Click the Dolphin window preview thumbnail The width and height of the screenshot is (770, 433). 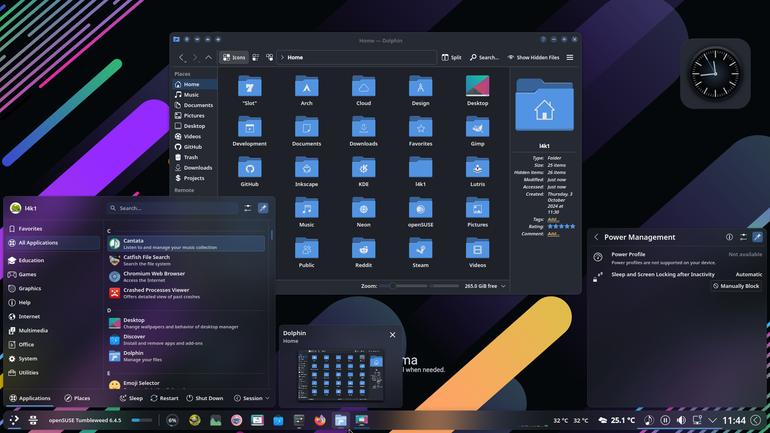340,375
